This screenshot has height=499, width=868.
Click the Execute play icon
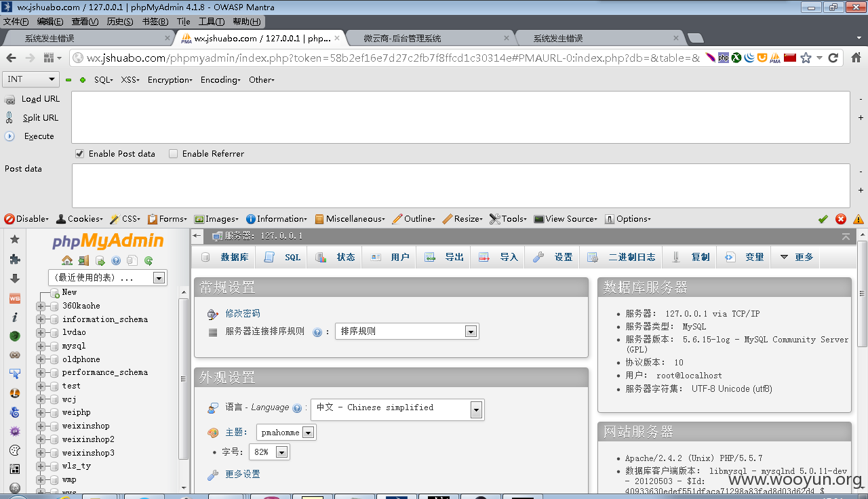pyautogui.click(x=9, y=136)
